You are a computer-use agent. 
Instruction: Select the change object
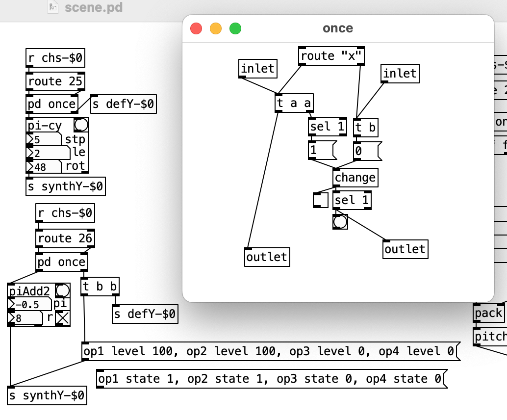(355, 177)
